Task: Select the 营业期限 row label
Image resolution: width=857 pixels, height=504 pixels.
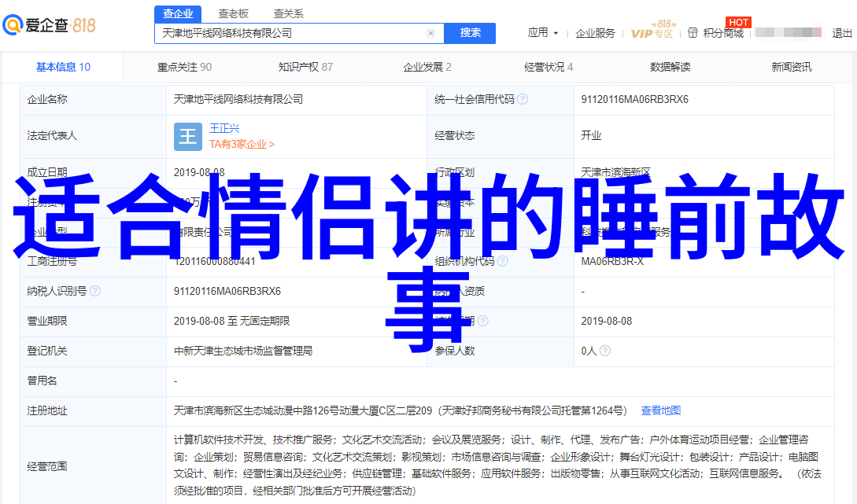Action: [x=47, y=321]
